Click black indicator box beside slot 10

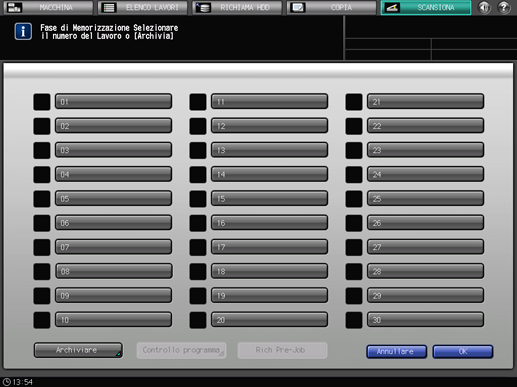point(42,320)
